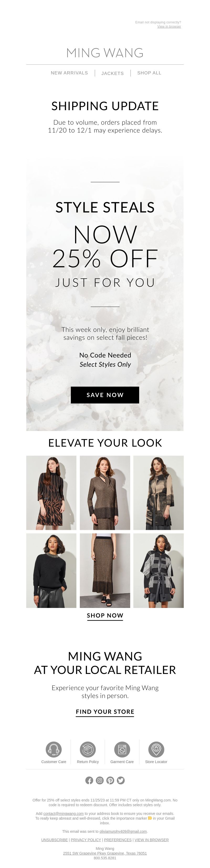The height and width of the screenshot is (868, 210).
Task: Open the View in browser link
Action: [x=169, y=27]
